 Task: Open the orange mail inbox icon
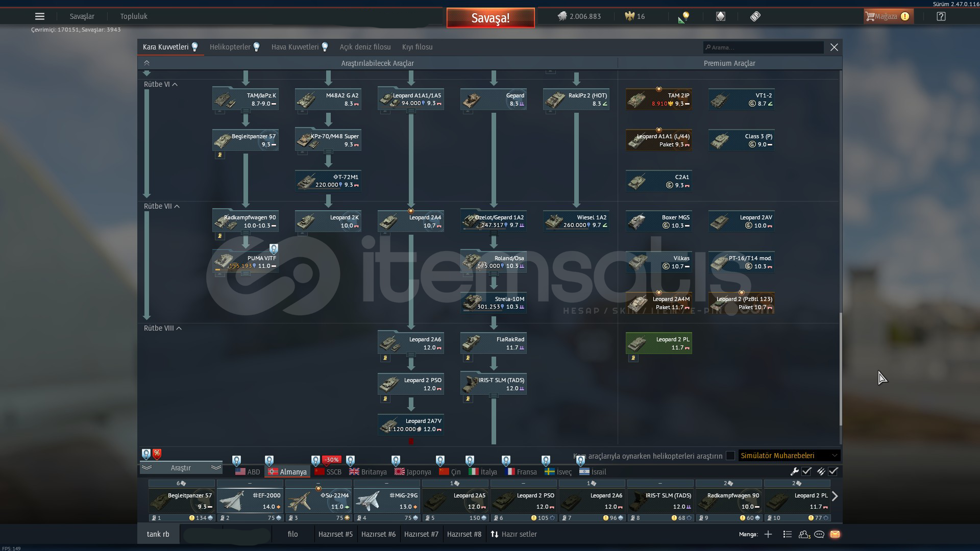pyautogui.click(x=835, y=534)
